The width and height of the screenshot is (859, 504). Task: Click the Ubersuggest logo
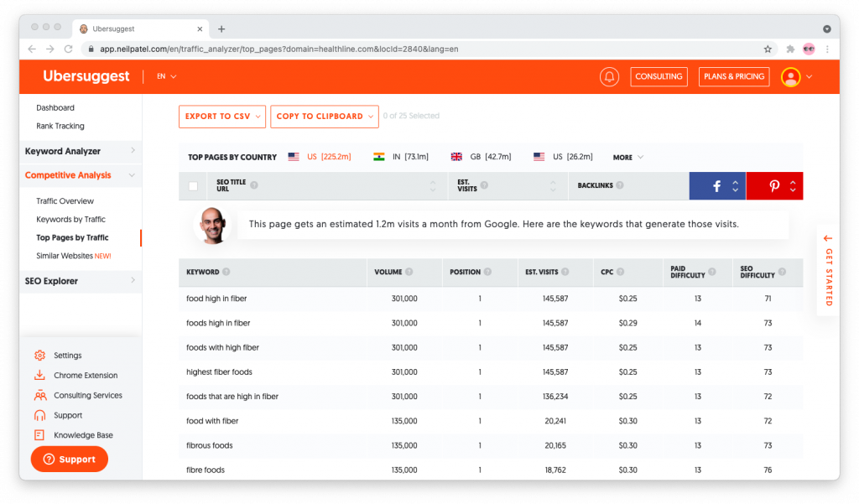86,76
